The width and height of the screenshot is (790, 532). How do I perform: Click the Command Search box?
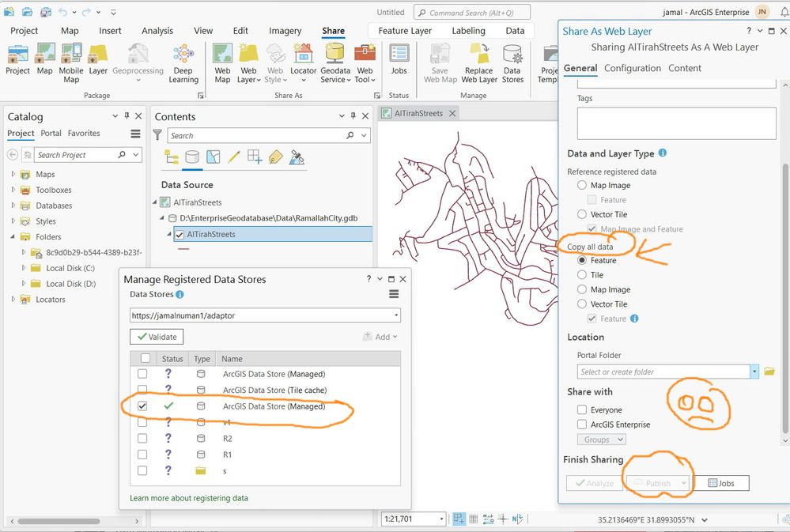tap(472, 13)
